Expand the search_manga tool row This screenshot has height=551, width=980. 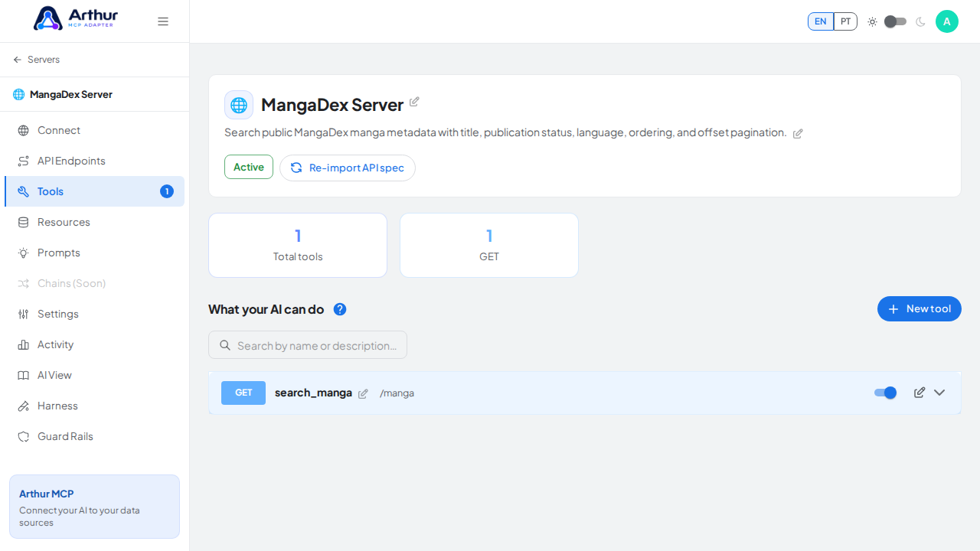click(939, 393)
